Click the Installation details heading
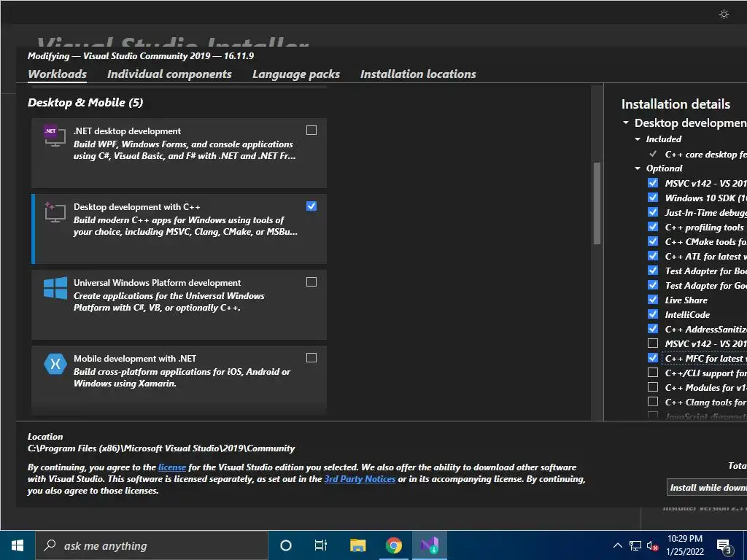The width and height of the screenshot is (747, 560). pos(676,104)
